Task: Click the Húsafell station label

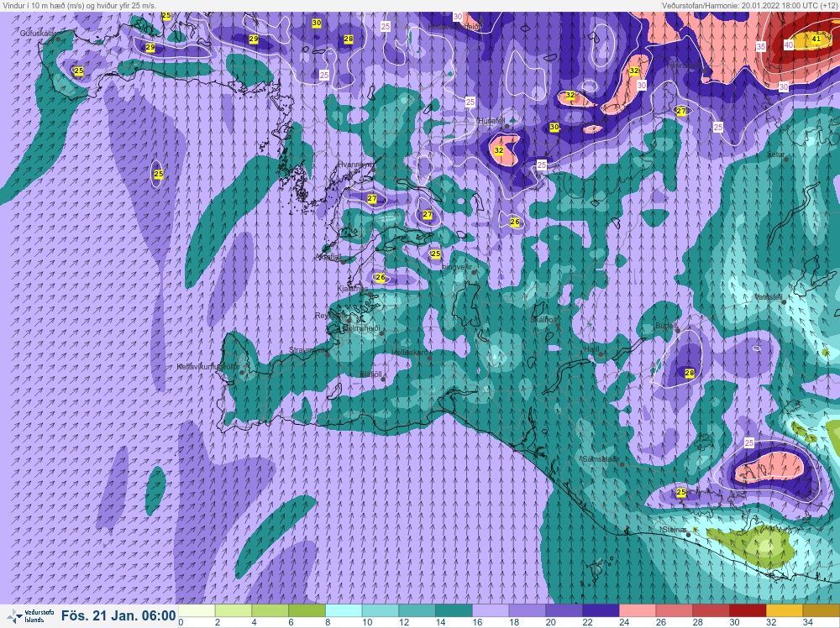Action: coord(491,121)
